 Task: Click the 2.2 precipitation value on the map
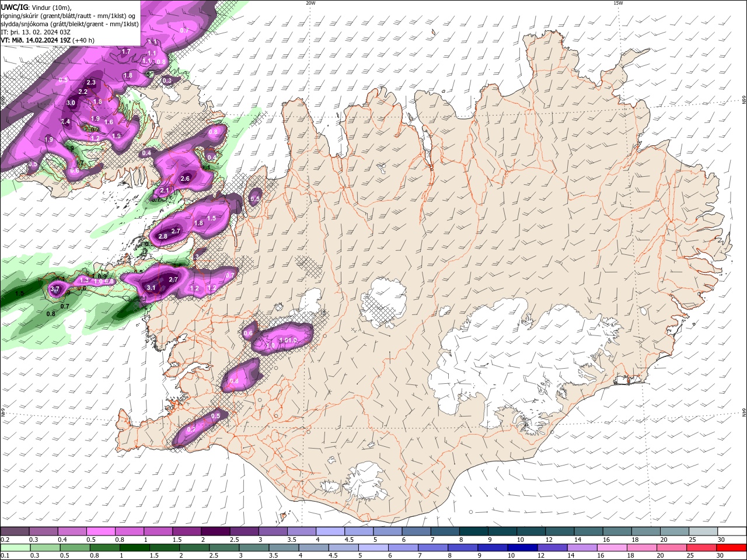click(x=83, y=92)
